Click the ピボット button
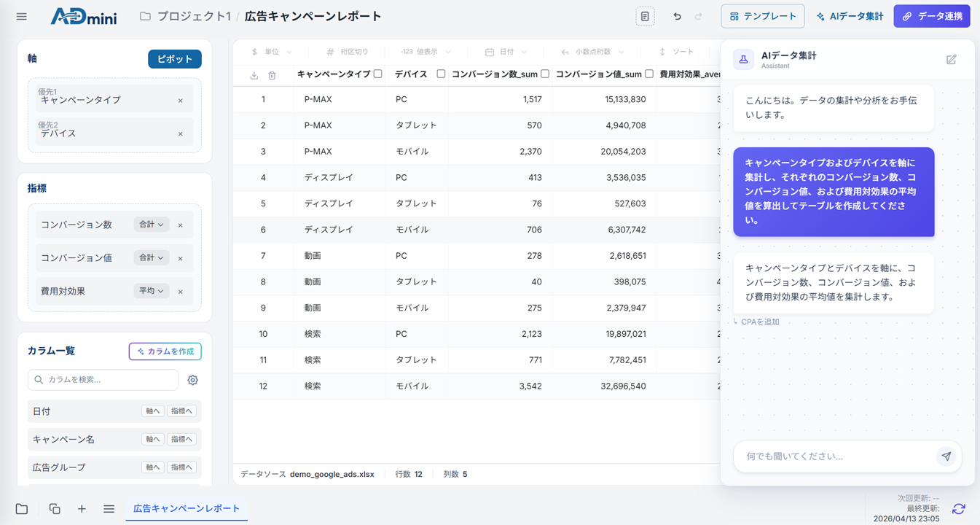Image resolution: width=980 pixels, height=525 pixels. tap(175, 59)
